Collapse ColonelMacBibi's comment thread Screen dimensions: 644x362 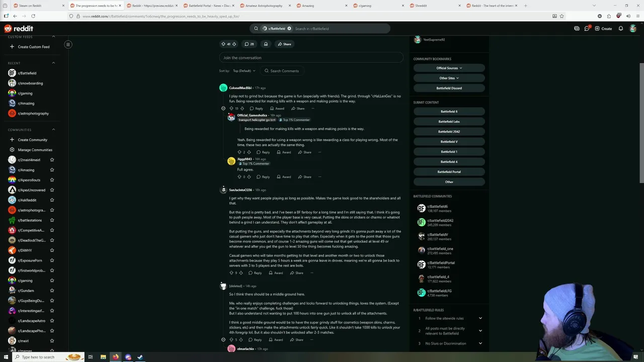click(223, 109)
